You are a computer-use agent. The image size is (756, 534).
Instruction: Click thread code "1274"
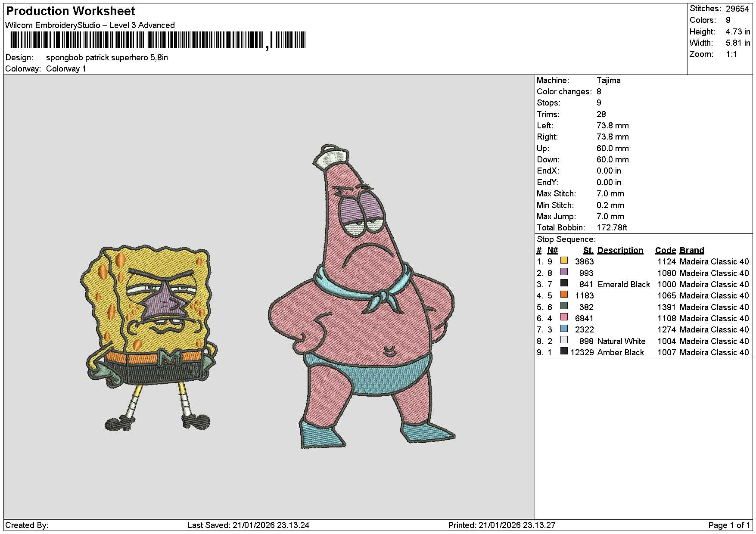point(667,330)
